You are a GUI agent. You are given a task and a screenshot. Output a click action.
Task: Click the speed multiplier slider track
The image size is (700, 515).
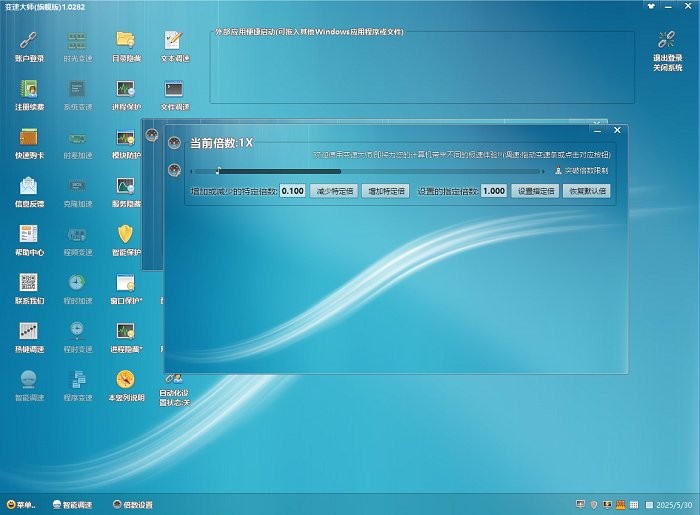pyautogui.click(x=380, y=171)
